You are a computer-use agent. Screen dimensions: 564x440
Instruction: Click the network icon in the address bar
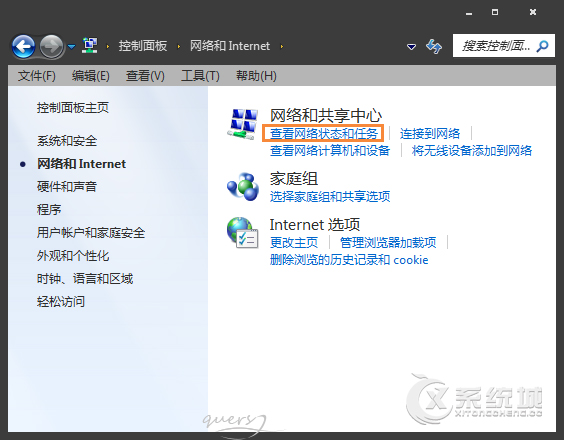[x=90, y=46]
